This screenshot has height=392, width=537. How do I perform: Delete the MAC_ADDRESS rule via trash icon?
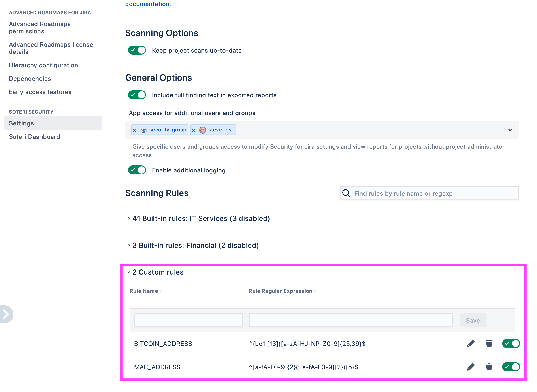[489, 367]
